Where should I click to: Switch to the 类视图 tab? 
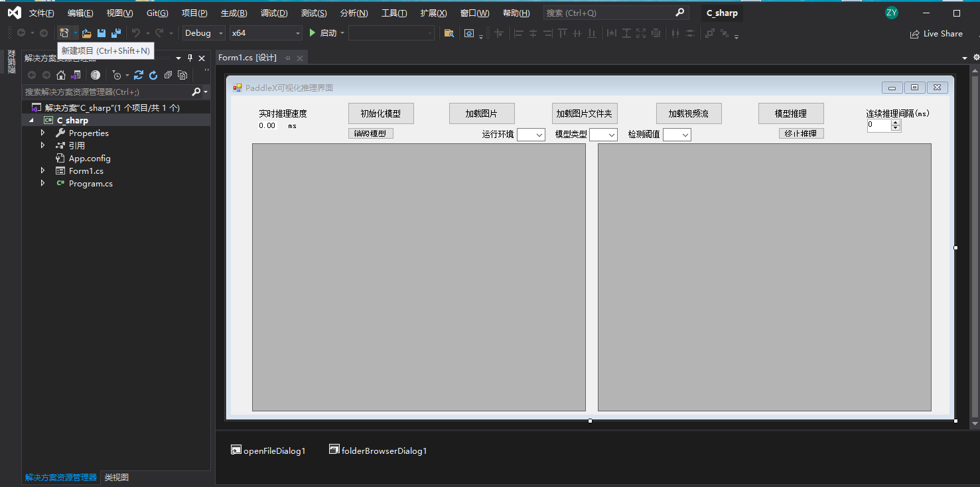[x=116, y=477]
